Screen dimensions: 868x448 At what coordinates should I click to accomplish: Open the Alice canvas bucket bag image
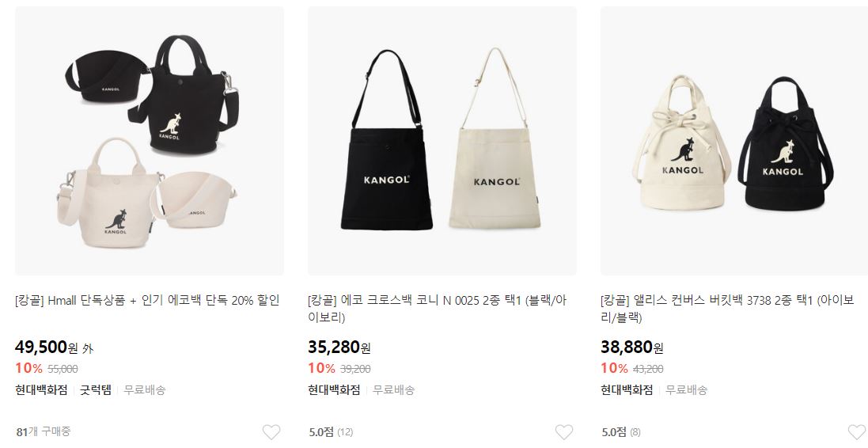click(734, 141)
